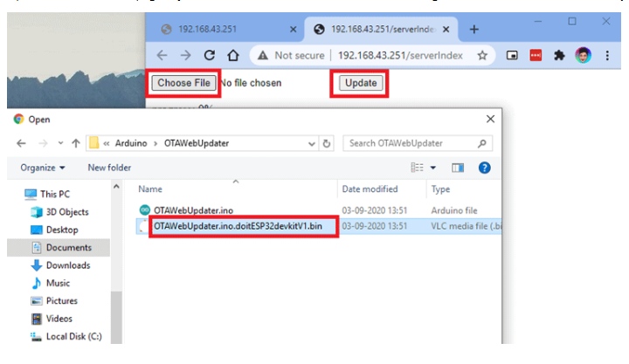
Task: Toggle the preview pane icon
Action: [457, 168]
